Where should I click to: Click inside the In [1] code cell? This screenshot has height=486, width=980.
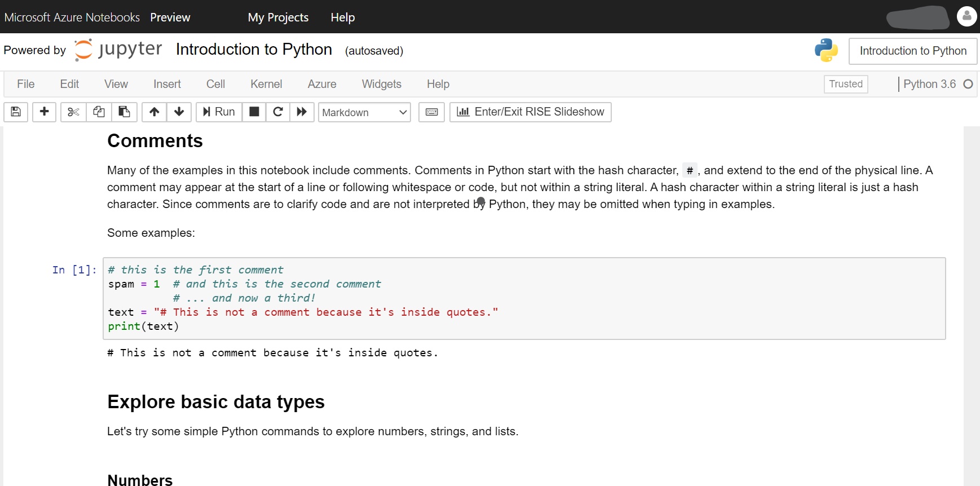pos(524,298)
